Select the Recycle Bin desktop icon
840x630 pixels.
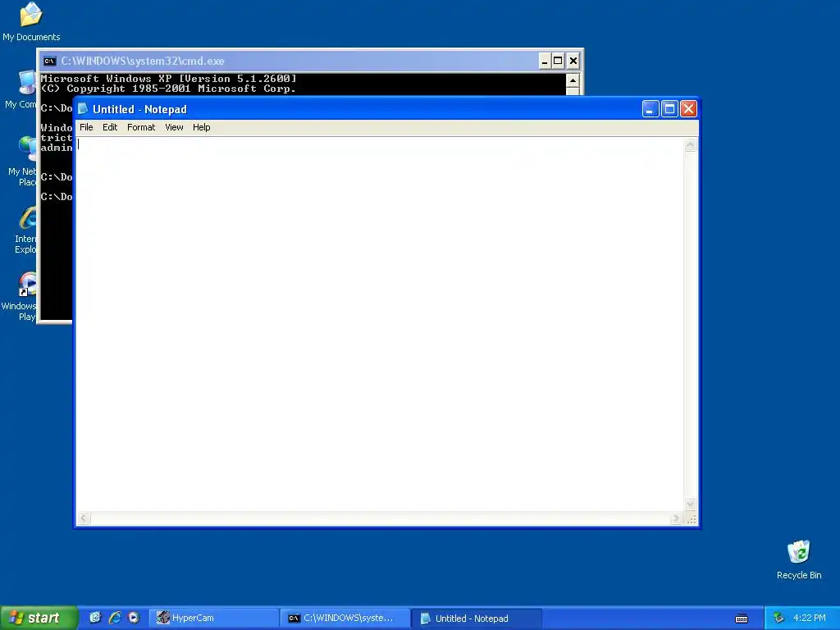pyautogui.click(x=799, y=559)
